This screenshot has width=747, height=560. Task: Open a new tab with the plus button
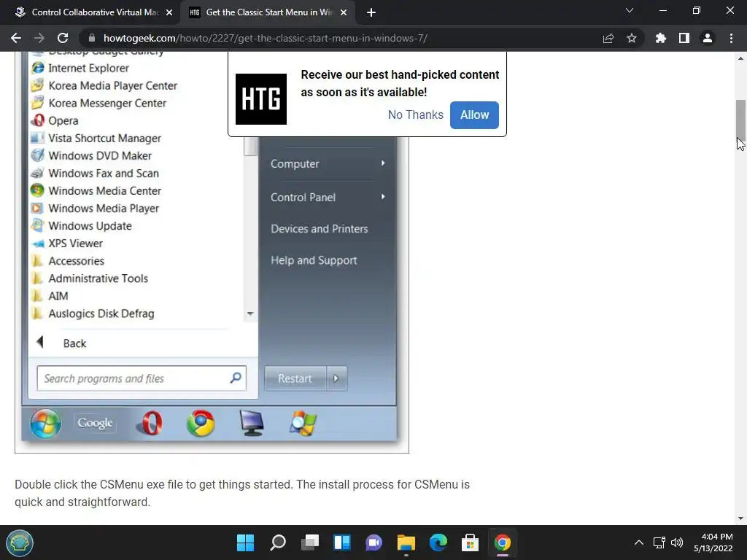coord(371,12)
